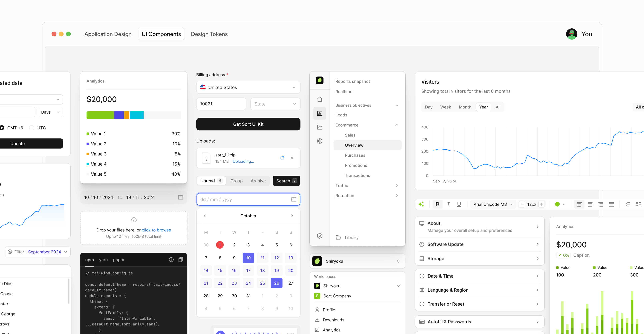Open calendar icon in date range field
Screen dimensions: 644x334
coord(180,197)
